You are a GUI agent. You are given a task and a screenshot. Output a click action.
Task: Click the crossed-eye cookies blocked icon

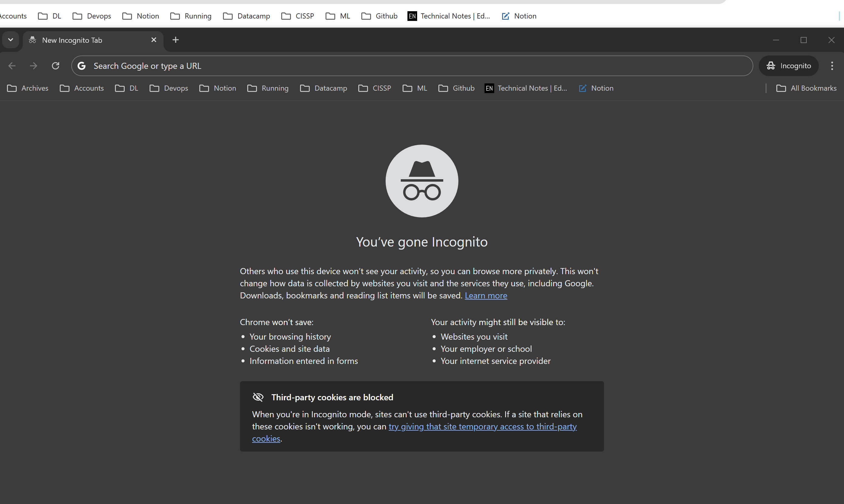click(x=258, y=397)
